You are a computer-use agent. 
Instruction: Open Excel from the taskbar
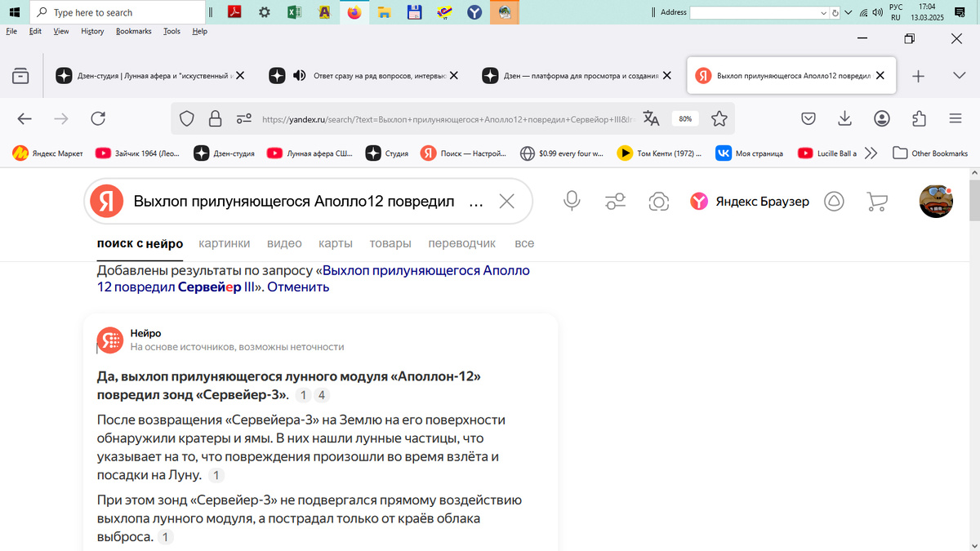294,12
